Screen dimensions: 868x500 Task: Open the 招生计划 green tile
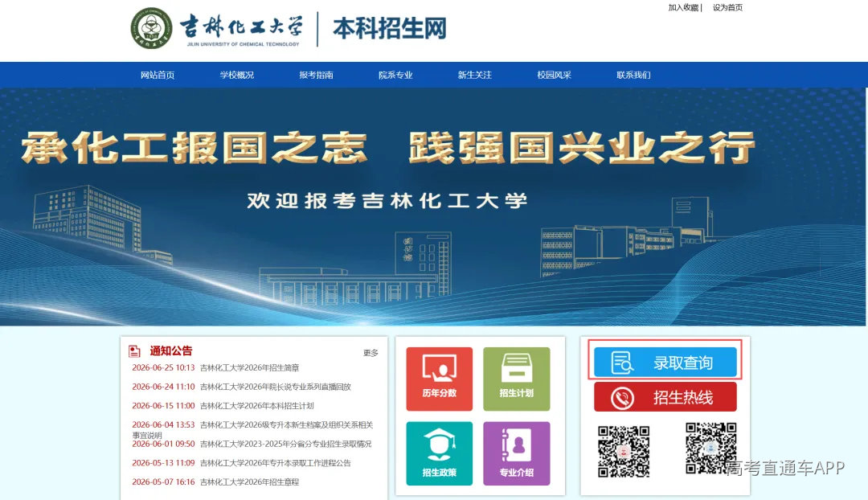point(517,379)
